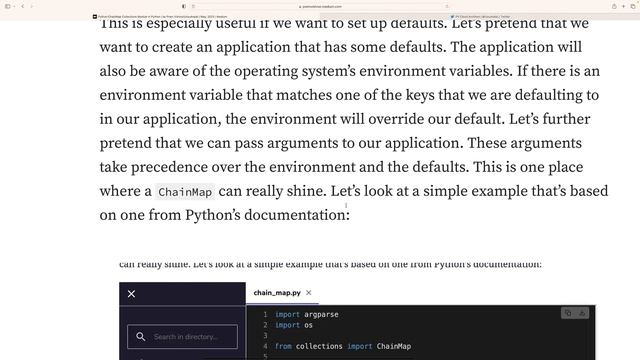Close the file explorer sidebar with X

click(x=131, y=294)
